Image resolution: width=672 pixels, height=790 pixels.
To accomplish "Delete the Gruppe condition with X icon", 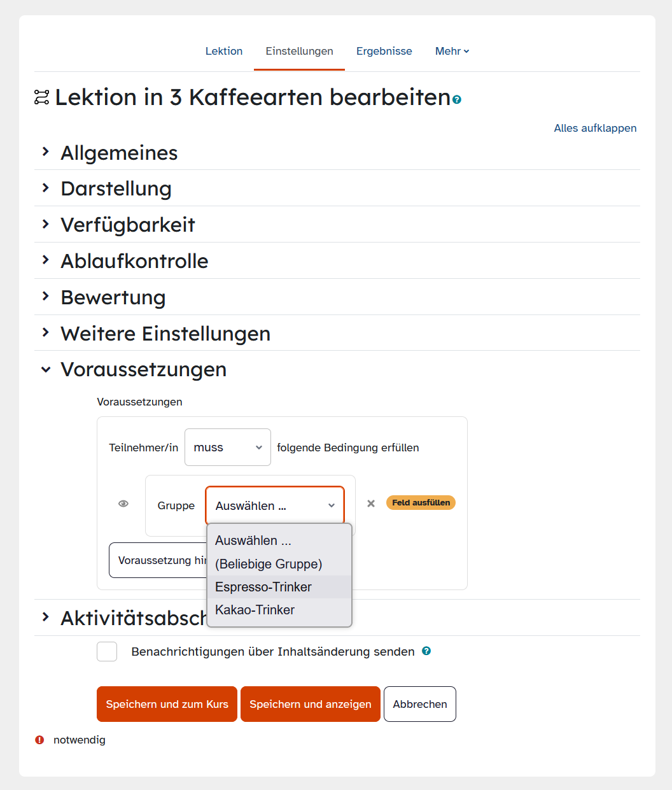I will coord(371,504).
